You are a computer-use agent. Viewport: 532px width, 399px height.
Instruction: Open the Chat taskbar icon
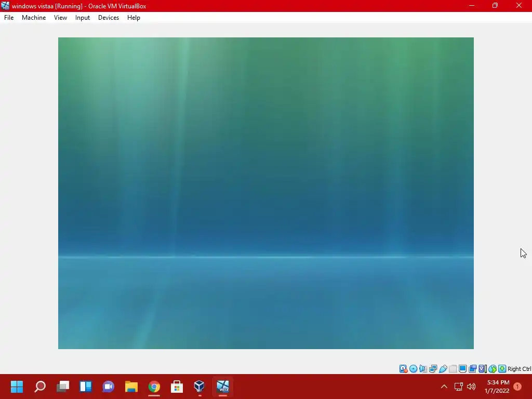(x=108, y=387)
